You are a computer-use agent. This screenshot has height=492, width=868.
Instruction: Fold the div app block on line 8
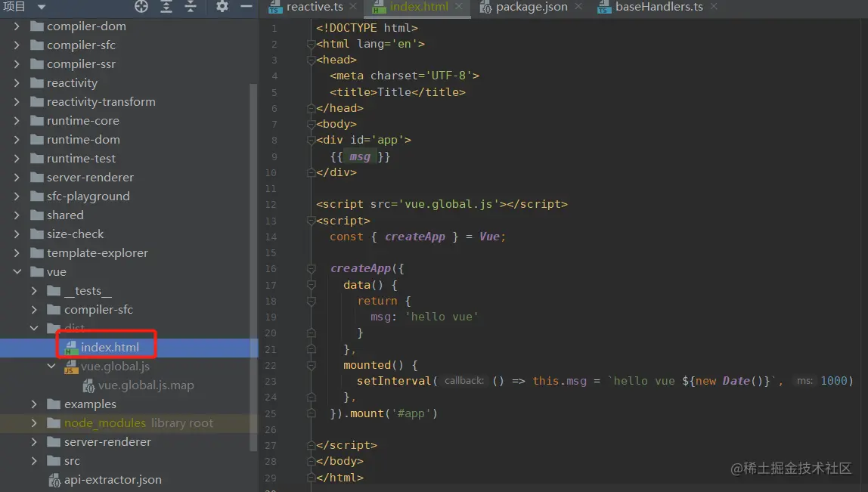pos(311,140)
